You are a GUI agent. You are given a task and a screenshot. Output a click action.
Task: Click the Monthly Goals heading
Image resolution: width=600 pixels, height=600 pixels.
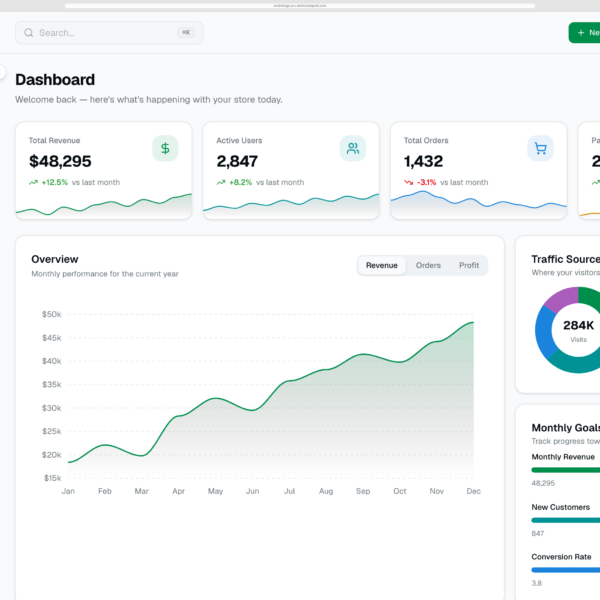(566, 427)
